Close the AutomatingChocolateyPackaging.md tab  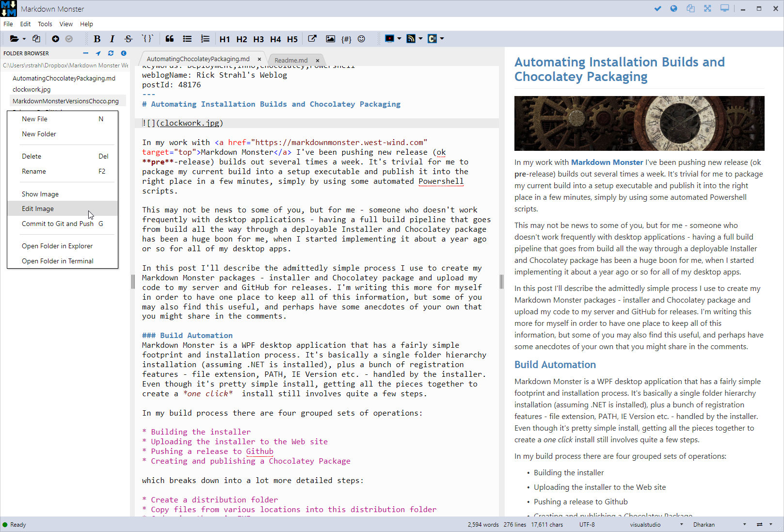pyautogui.click(x=259, y=59)
